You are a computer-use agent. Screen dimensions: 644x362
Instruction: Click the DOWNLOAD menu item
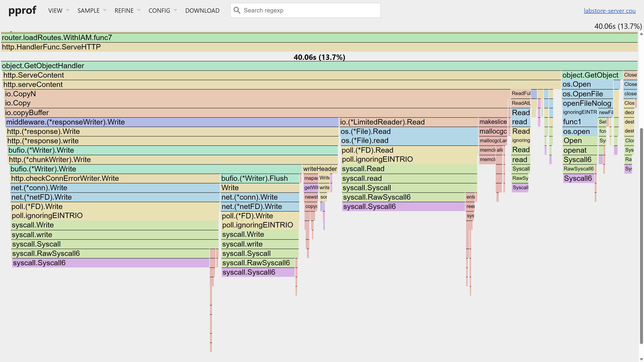(202, 11)
